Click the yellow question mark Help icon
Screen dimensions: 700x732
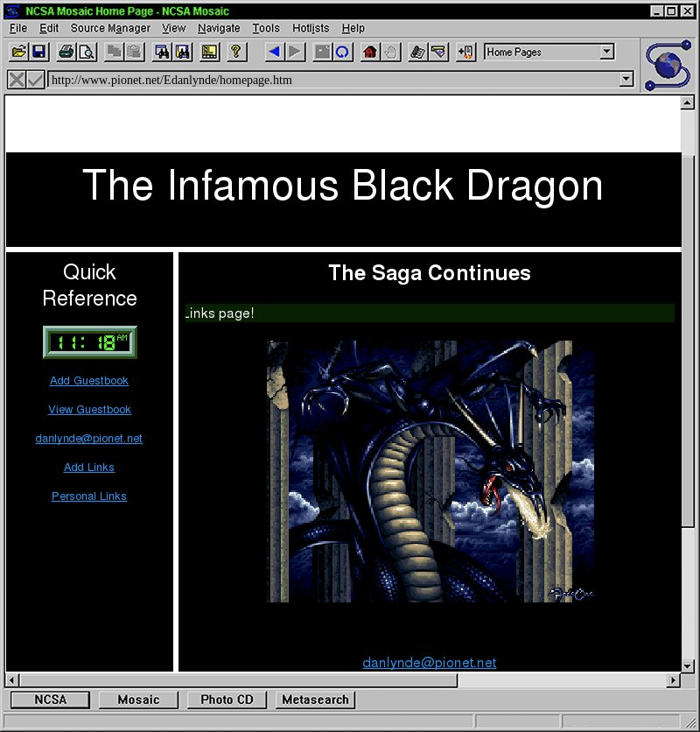click(x=234, y=53)
